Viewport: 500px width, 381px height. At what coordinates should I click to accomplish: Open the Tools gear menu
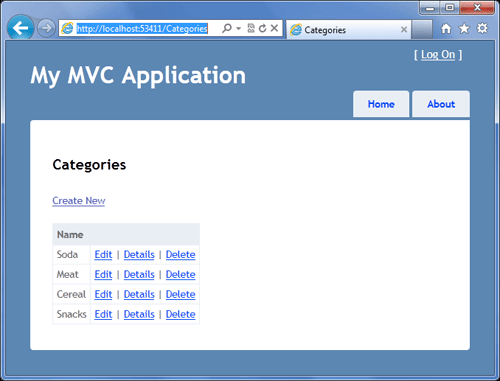(x=482, y=28)
